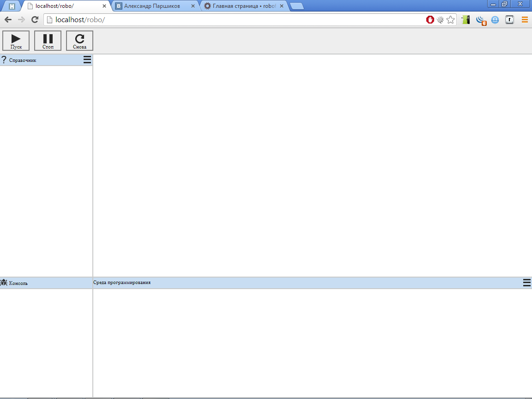Restore down the browser window
The height and width of the screenshot is (399, 532).
pyautogui.click(x=504, y=4)
